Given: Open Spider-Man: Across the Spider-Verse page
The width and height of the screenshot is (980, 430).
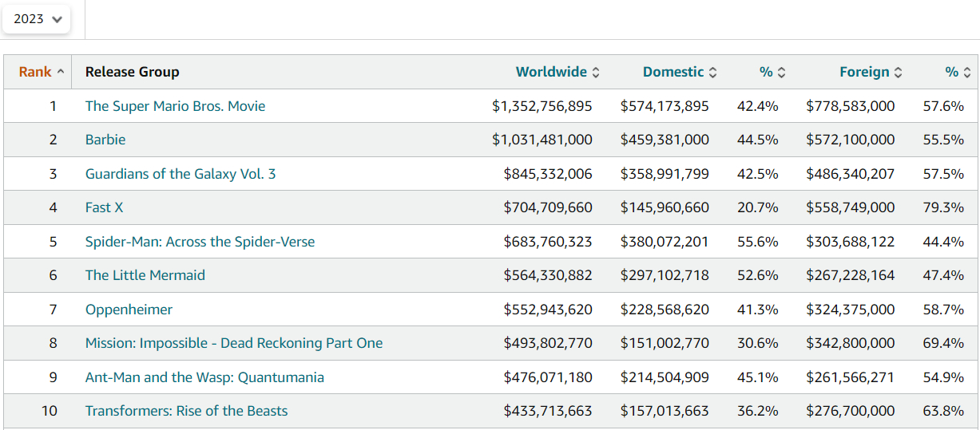Looking at the screenshot, I should point(200,242).
